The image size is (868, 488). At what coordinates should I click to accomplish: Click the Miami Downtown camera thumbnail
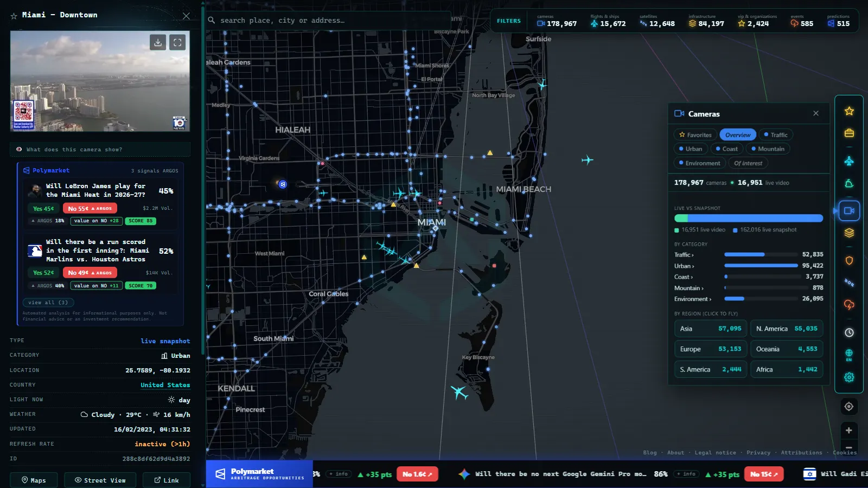(x=100, y=81)
